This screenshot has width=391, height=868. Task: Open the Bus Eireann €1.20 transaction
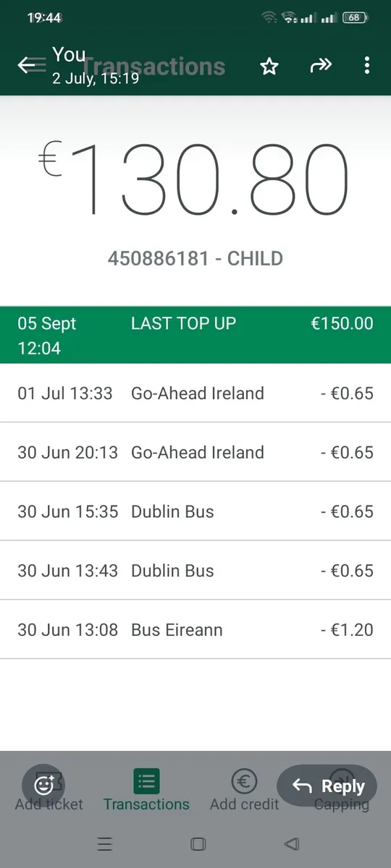coord(195,630)
